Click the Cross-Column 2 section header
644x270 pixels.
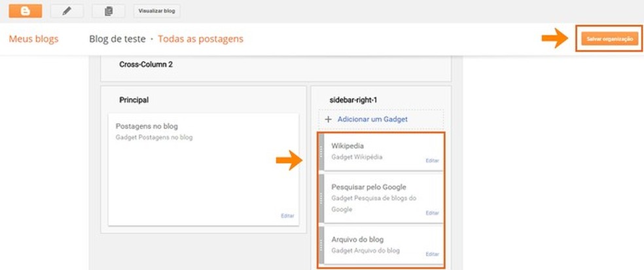pos(146,64)
